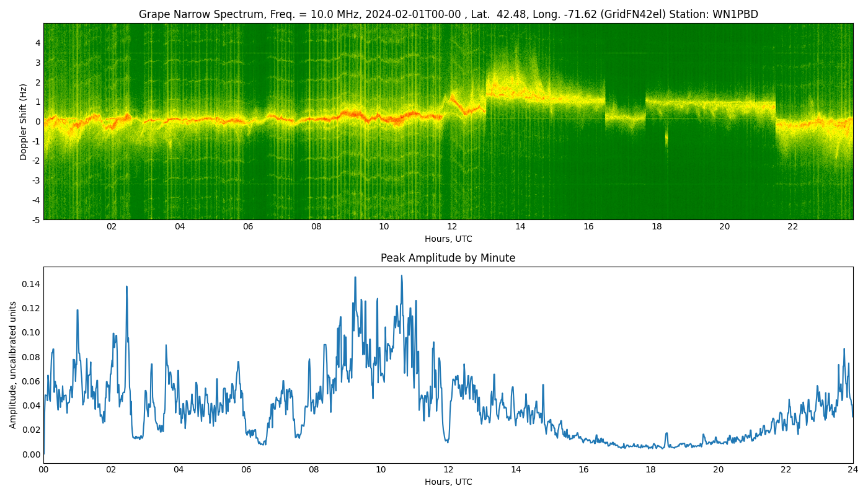
Task: Click the 0.08 tick on the amplitude axis
Action: pyautogui.click(x=30, y=356)
